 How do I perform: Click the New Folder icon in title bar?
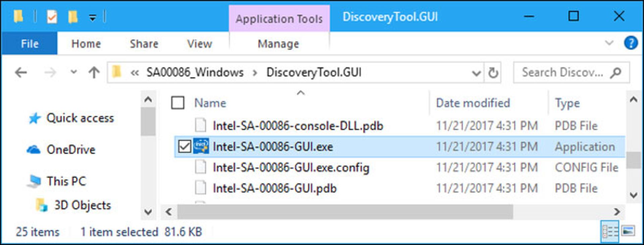click(73, 16)
